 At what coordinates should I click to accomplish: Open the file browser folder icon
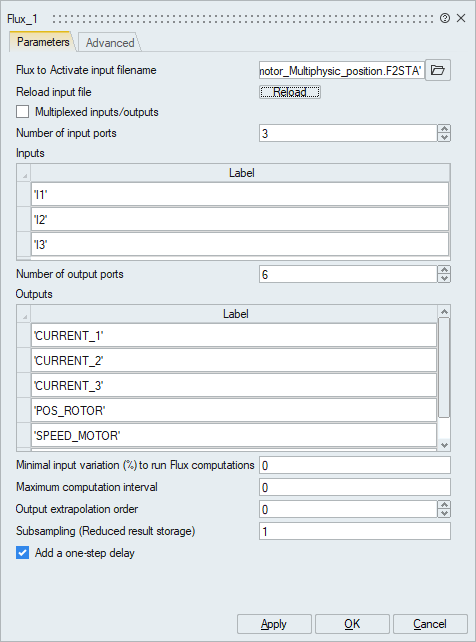(438, 70)
